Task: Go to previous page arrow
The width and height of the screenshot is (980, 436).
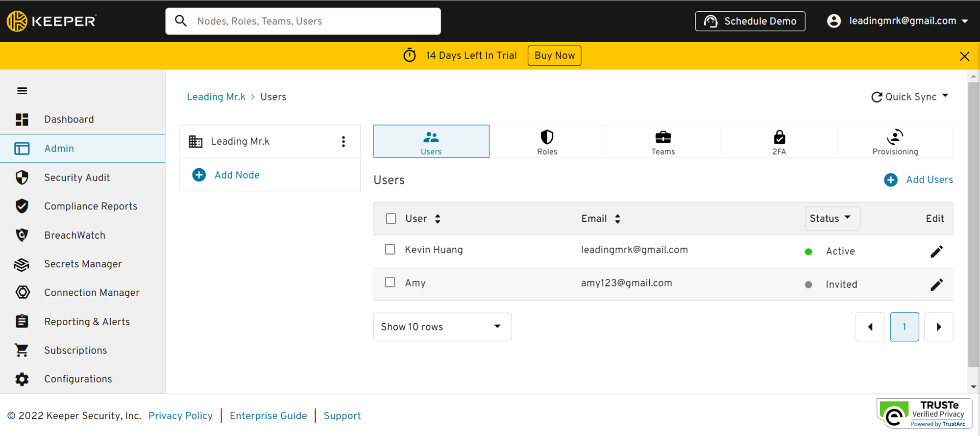Action: pos(870,327)
